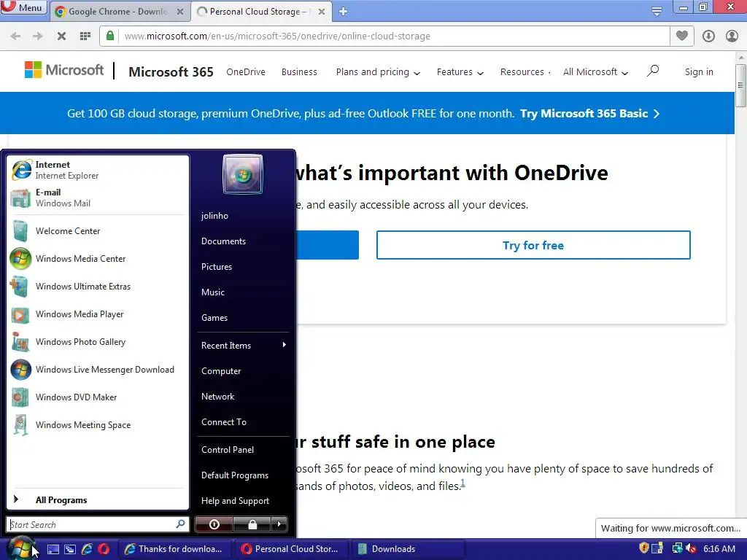This screenshot has width=747, height=560.
Task: Expand Recent Items submenu
Action: click(243, 345)
